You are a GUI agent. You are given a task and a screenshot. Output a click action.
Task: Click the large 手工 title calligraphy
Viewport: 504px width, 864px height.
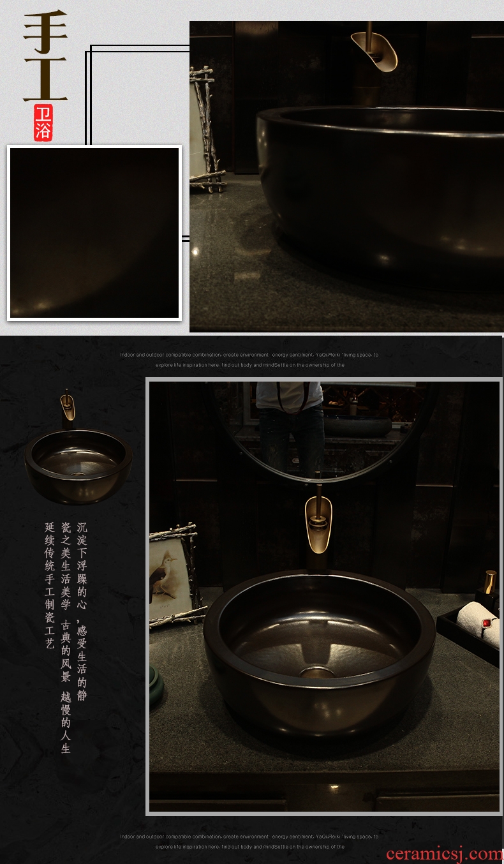[x=45, y=56]
